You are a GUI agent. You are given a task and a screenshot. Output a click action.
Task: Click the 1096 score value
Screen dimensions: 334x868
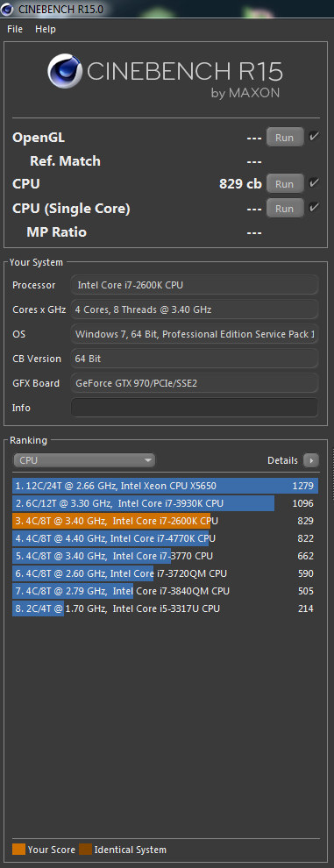pos(302,503)
